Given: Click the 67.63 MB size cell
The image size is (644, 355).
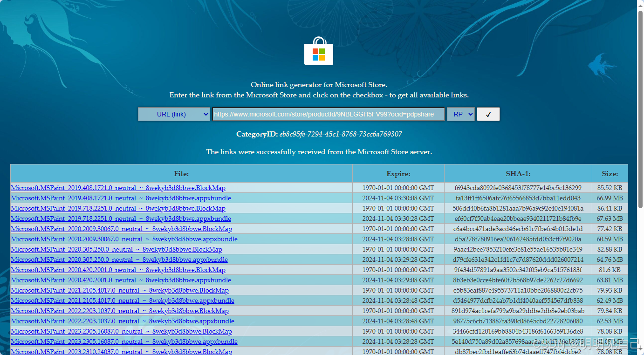Looking at the screenshot, I should coord(610,218).
